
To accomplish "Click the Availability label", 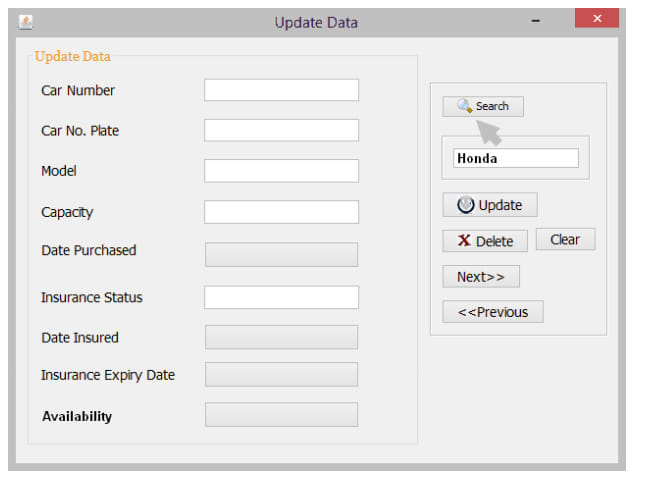I will (x=77, y=416).
